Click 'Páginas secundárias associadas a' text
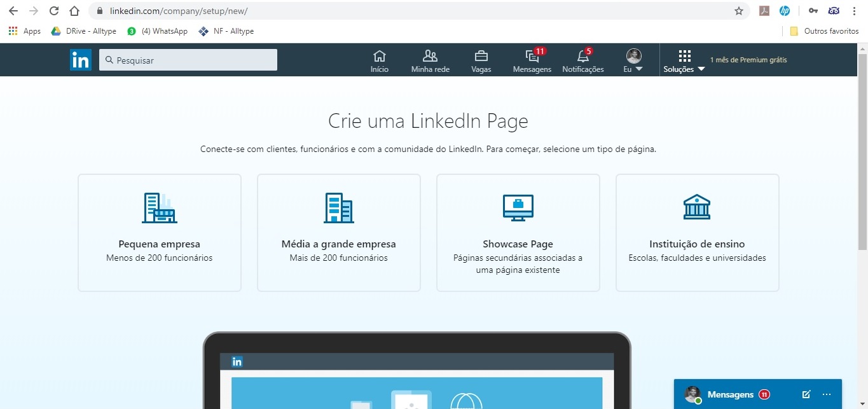The height and width of the screenshot is (409, 868). pos(518,258)
